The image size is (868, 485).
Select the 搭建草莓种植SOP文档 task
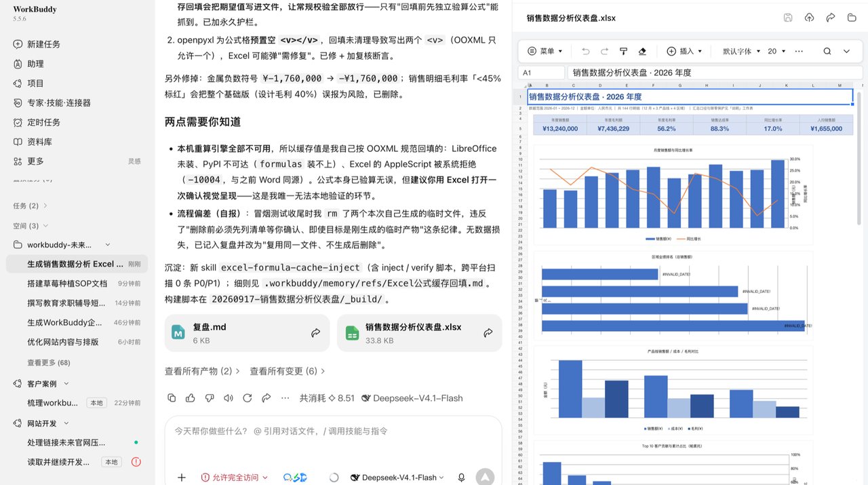[77, 284]
